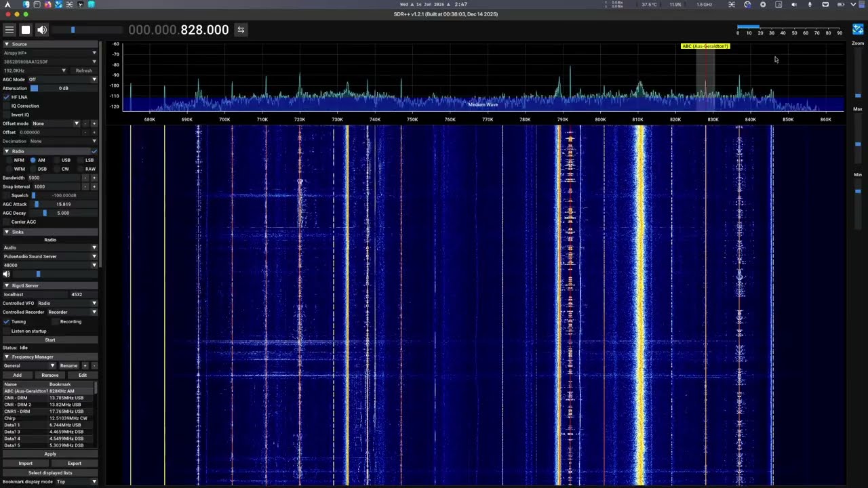The width and height of the screenshot is (868, 488).
Task: Disable the HF LNA checkbox
Action: [x=6, y=97]
